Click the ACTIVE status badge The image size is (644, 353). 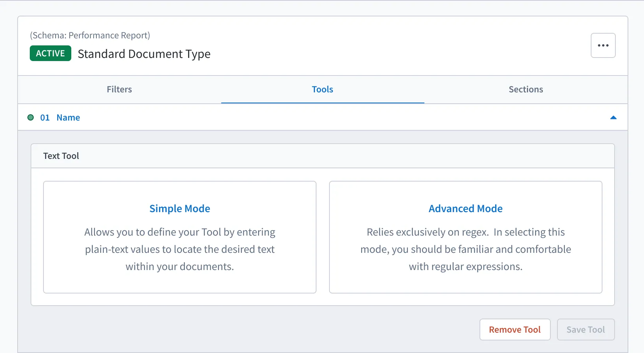51,53
